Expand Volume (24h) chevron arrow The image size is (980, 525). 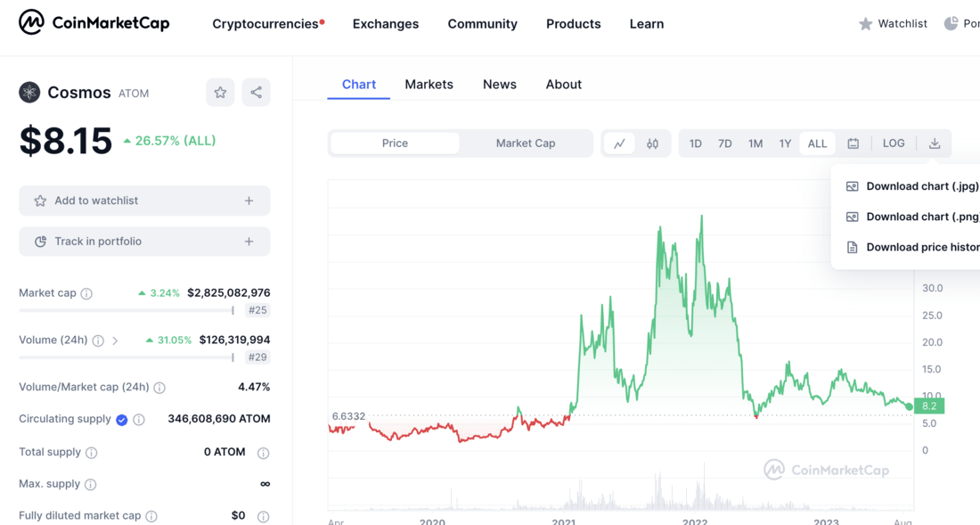(x=115, y=340)
